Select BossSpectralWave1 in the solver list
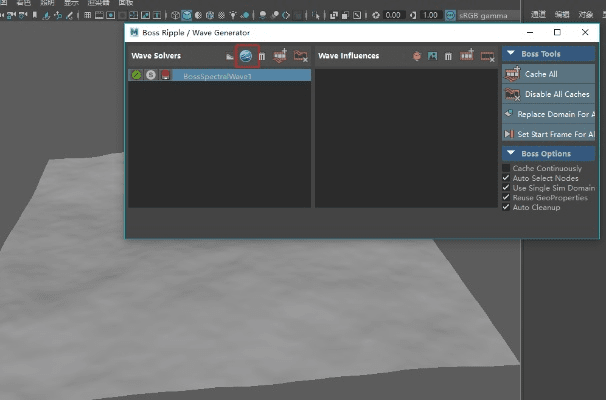Image resolution: width=606 pixels, height=400 pixels. pyautogui.click(x=216, y=75)
